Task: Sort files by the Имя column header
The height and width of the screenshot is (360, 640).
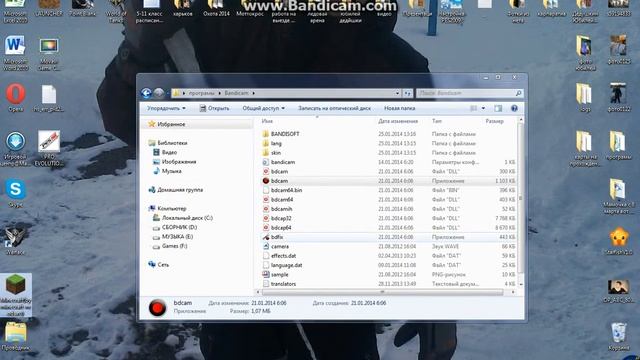Action: pos(317,121)
